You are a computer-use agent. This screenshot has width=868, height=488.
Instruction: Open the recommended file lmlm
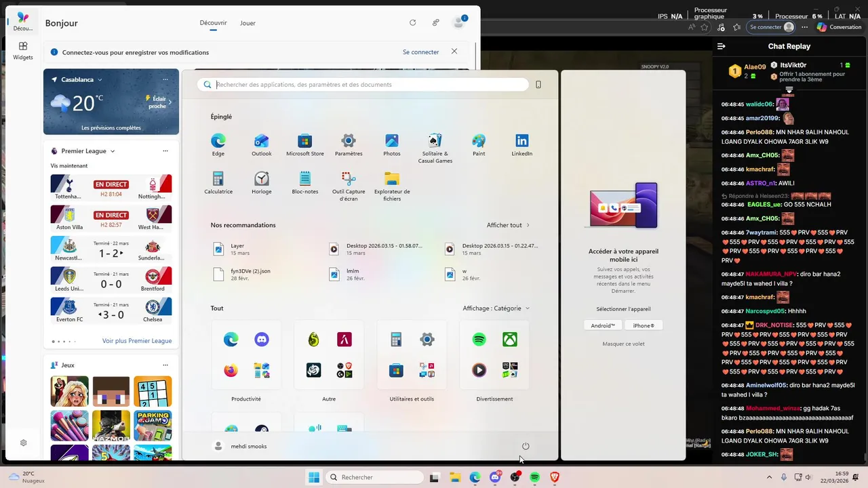pyautogui.click(x=380, y=274)
